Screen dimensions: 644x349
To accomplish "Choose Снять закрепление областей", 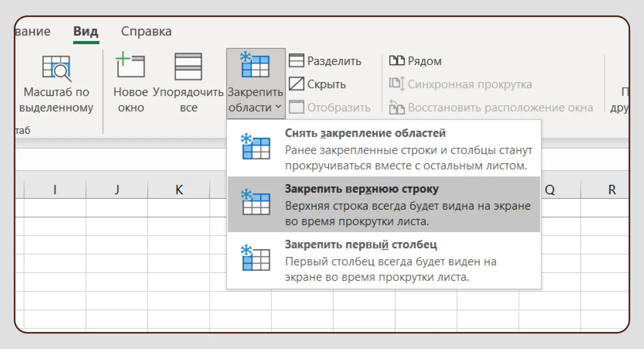I will 384,149.
